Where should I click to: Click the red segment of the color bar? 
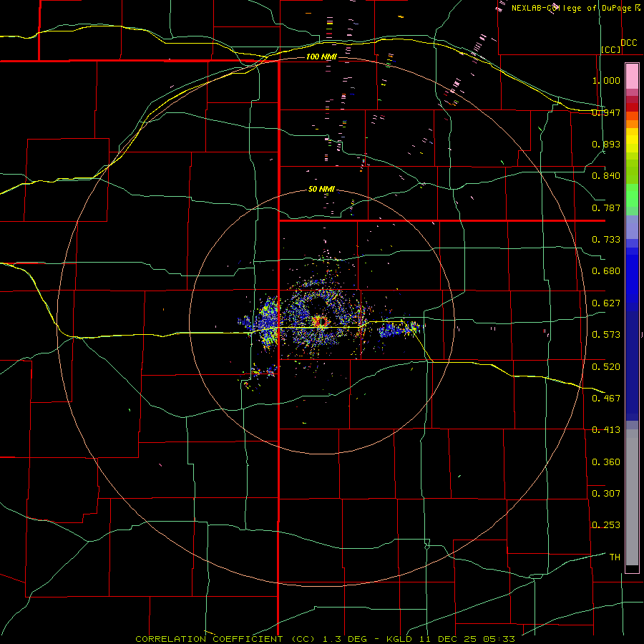[632, 107]
